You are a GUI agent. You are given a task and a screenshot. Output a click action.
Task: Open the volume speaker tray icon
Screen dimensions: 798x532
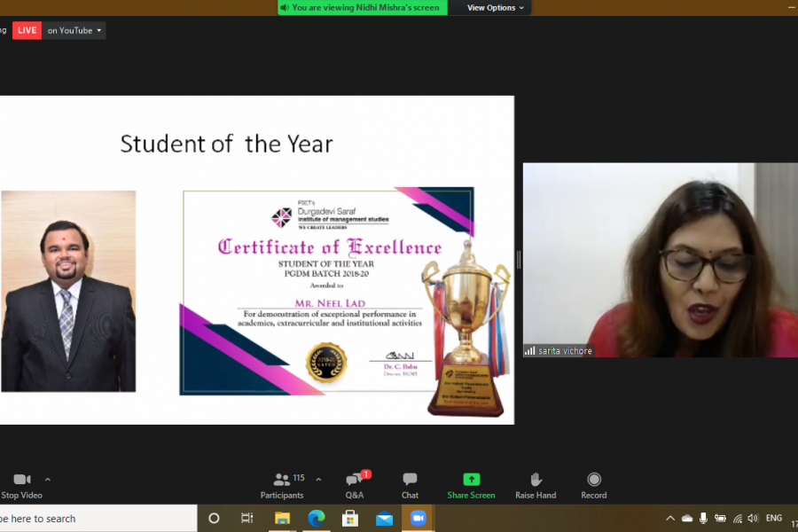(x=753, y=518)
